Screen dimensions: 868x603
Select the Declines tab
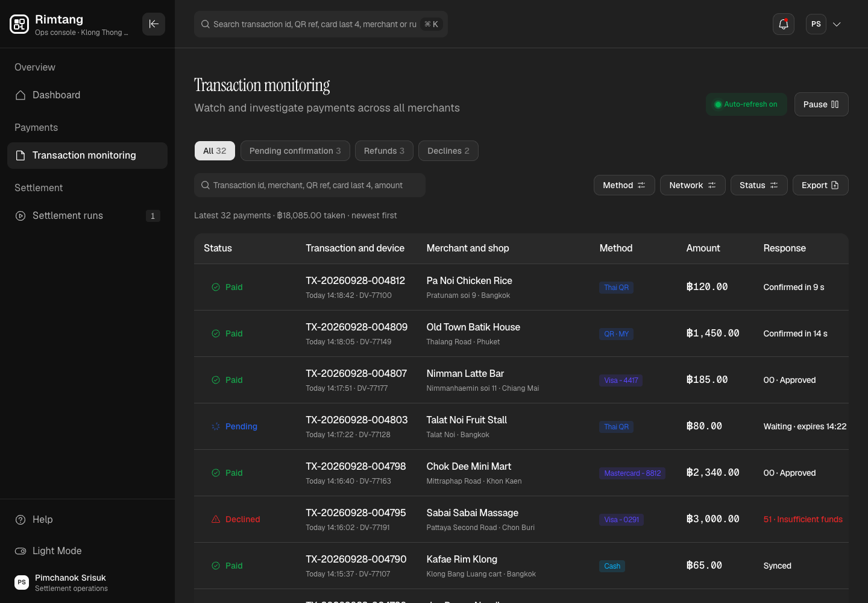[x=448, y=151]
